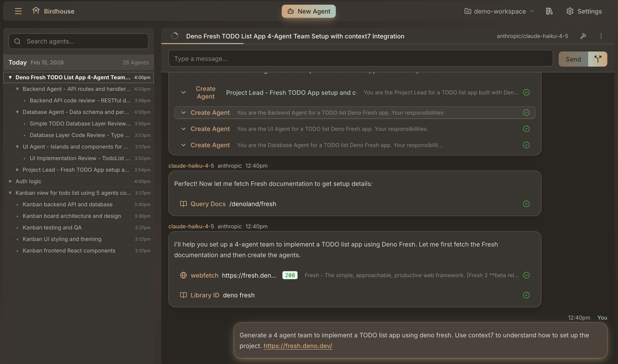Open the kebab menu next to the model name
The image size is (618, 364).
[x=601, y=36]
